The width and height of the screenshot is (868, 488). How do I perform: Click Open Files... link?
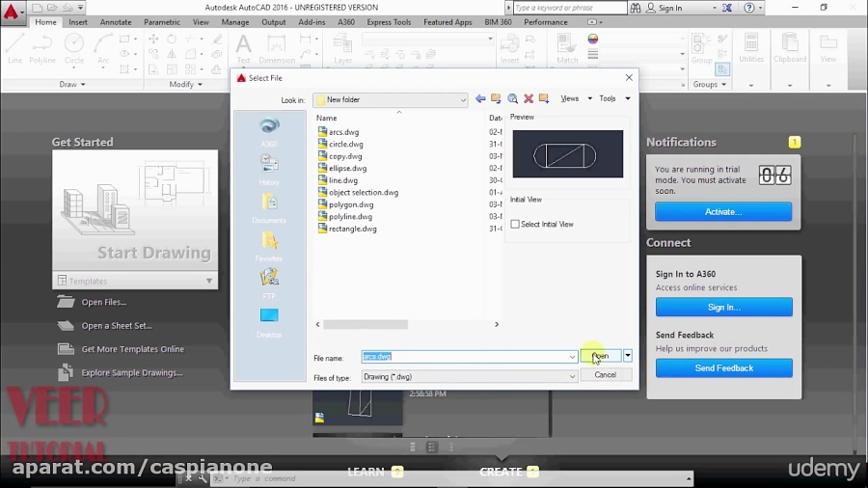(104, 302)
